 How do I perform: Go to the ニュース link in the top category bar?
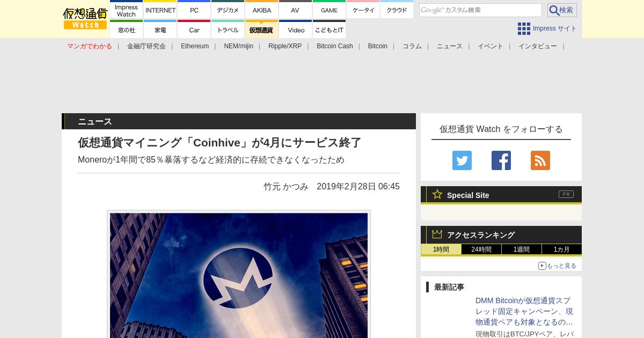(x=450, y=46)
